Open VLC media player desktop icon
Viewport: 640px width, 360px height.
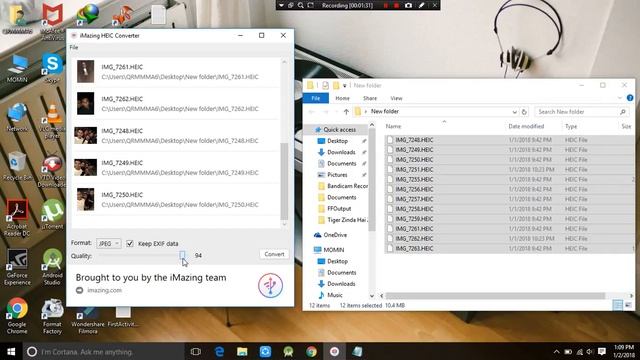(x=52, y=121)
